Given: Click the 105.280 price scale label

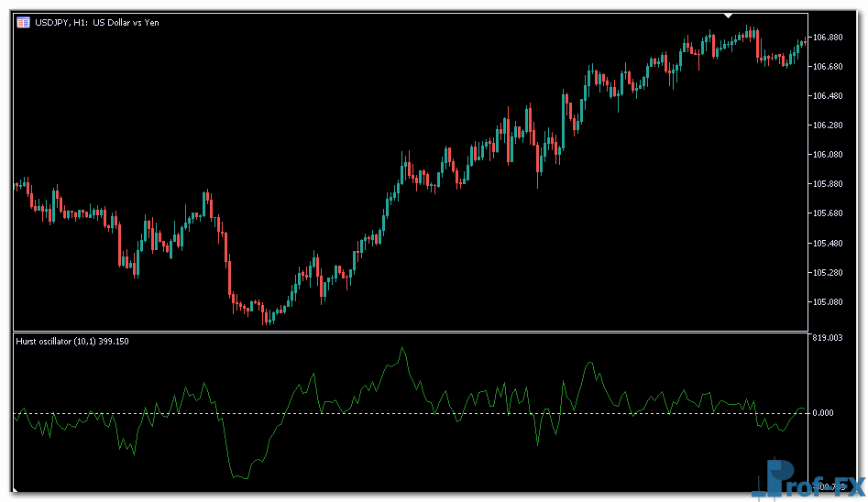Looking at the screenshot, I should click(827, 273).
